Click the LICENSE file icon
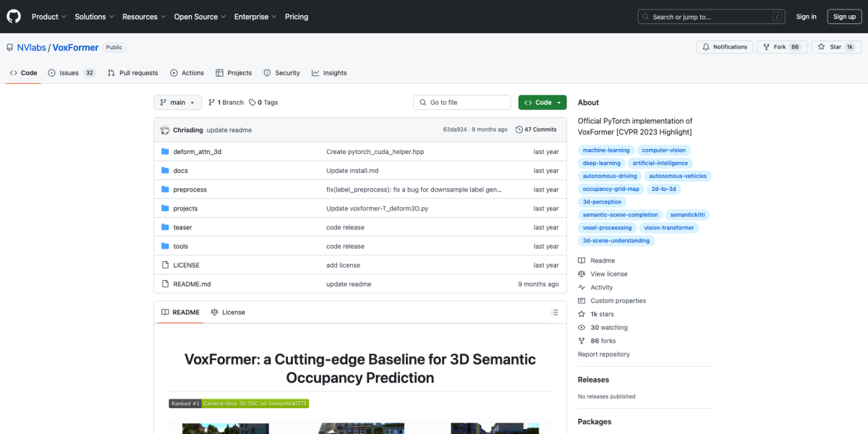868x434 pixels. 165,265
